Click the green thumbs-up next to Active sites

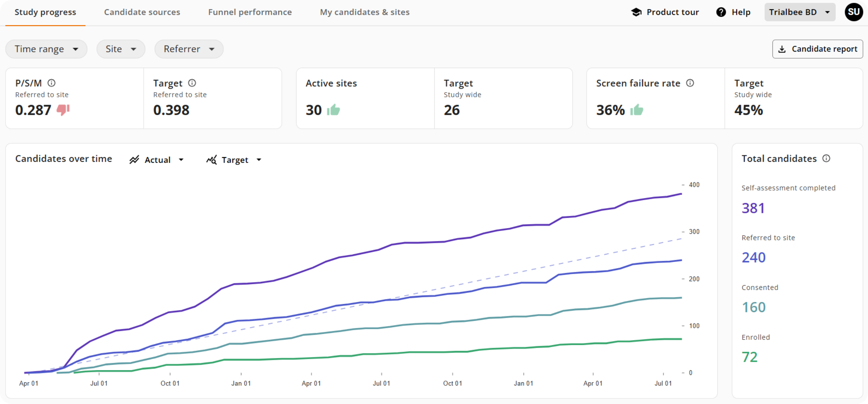point(333,110)
